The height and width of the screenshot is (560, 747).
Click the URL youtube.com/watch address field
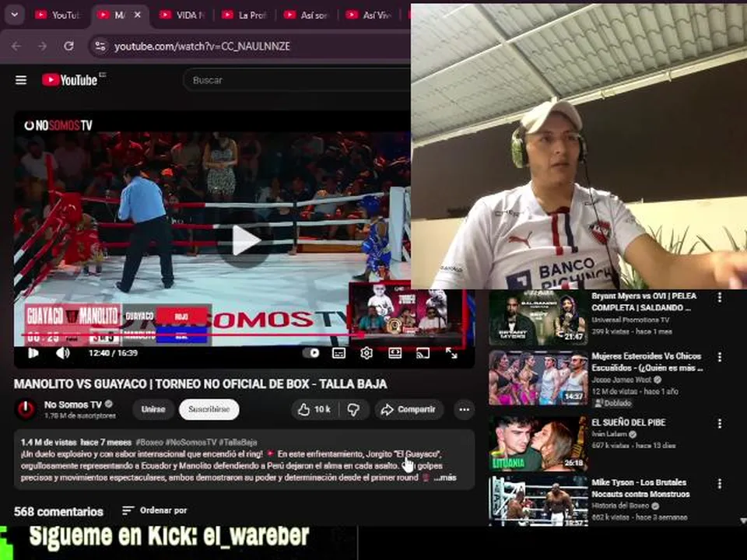[x=202, y=46]
